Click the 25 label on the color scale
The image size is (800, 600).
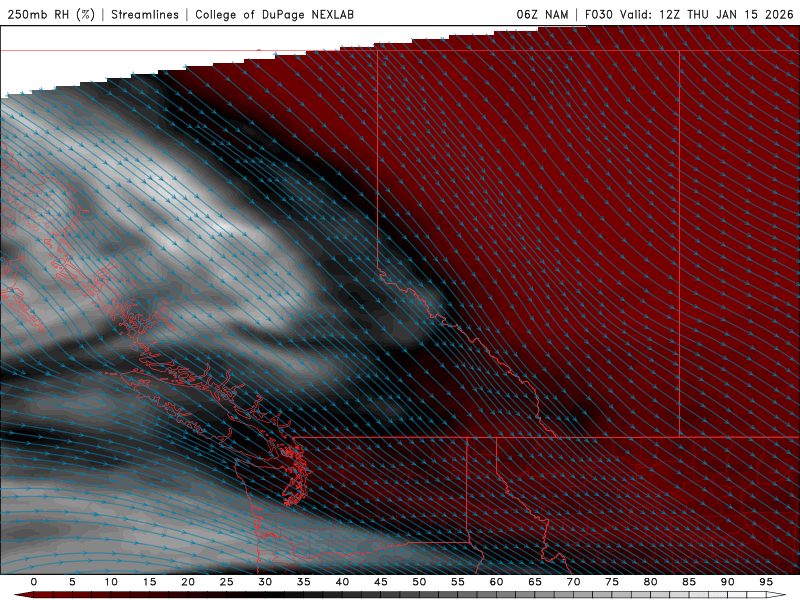[227, 582]
